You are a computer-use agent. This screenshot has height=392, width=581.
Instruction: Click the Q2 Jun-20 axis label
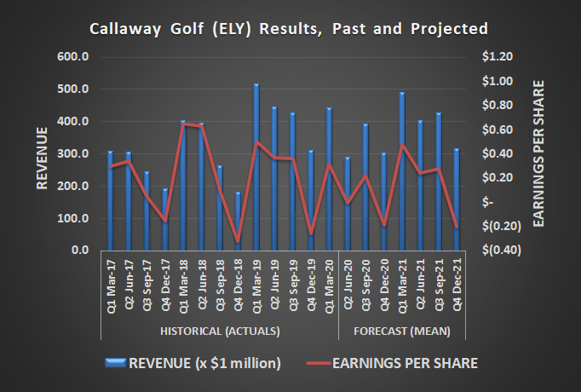[x=348, y=285]
